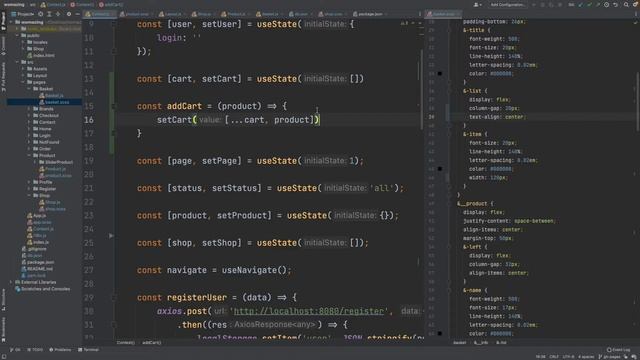Click color swatch beside line 34 in basket.scss

[x=440, y=73]
